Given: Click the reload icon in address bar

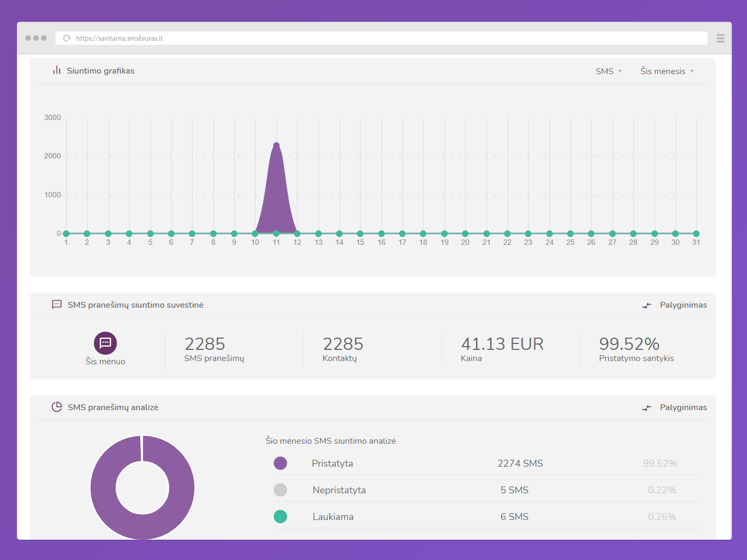Looking at the screenshot, I should coord(67,38).
